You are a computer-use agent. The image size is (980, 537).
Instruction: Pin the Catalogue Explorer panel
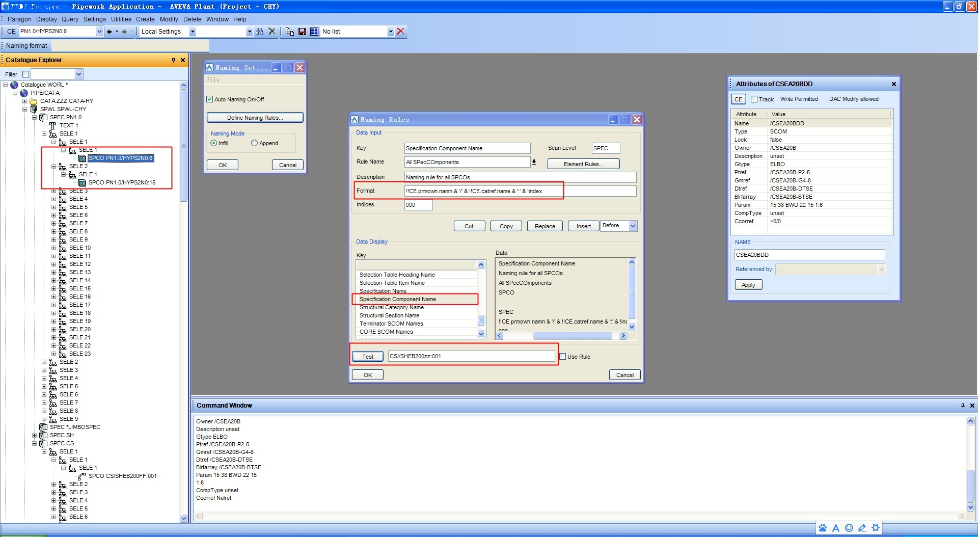point(173,60)
